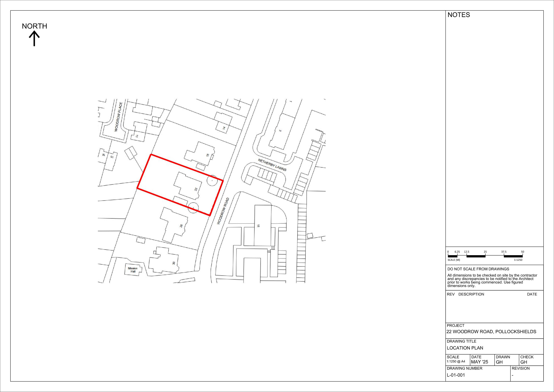Click drawing number L-01-001
Viewport: 554px width, 392px height.
(456, 375)
